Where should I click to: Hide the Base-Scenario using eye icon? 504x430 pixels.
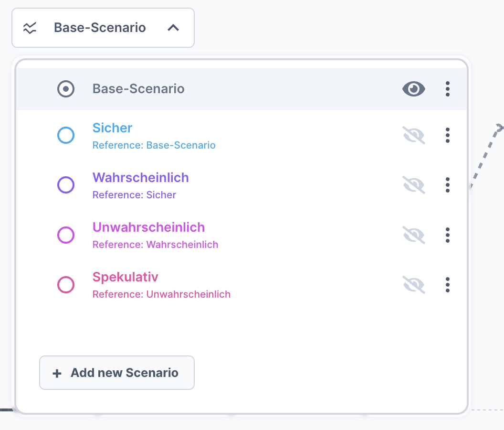coord(413,89)
